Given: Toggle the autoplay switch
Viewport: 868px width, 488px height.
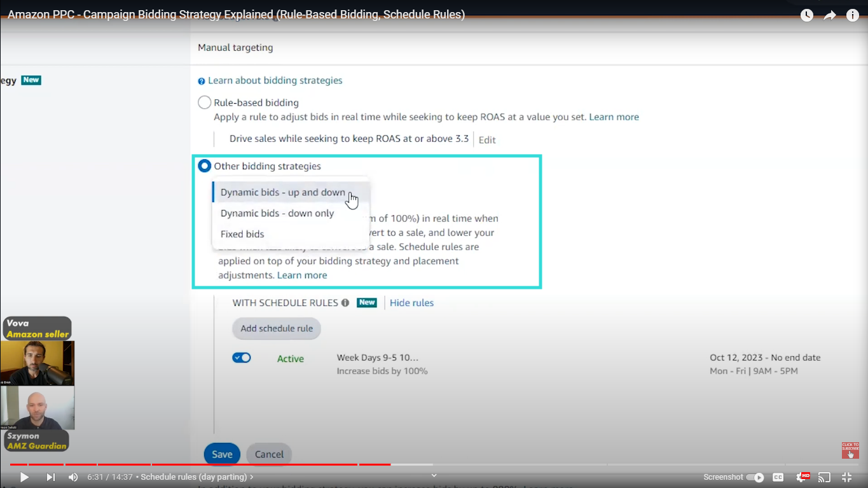Looking at the screenshot, I should click(755, 477).
